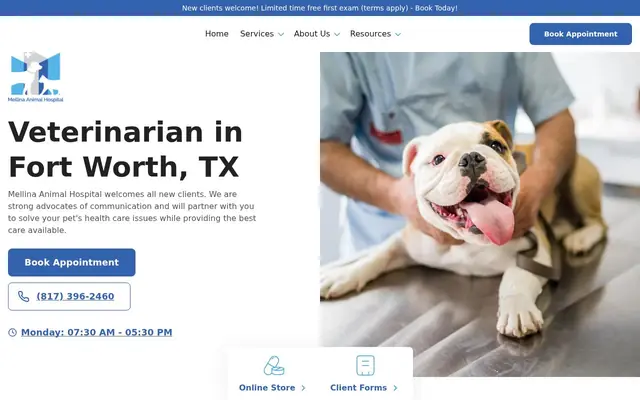The width and height of the screenshot is (640, 400).
Task: Open the About Us menu
Action: pyautogui.click(x=312, y=34)
